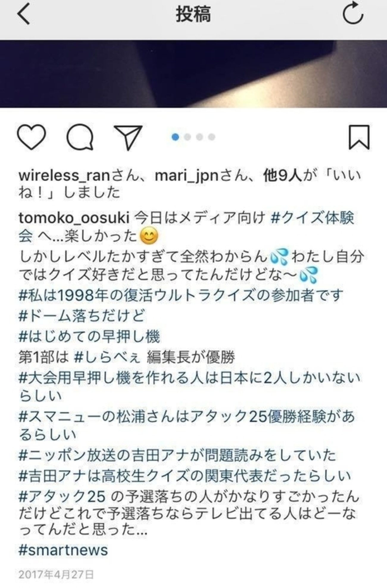This screenshot has height=588, width=387.
Task: Save post with bookmark icon
Action: pos(359,137)
